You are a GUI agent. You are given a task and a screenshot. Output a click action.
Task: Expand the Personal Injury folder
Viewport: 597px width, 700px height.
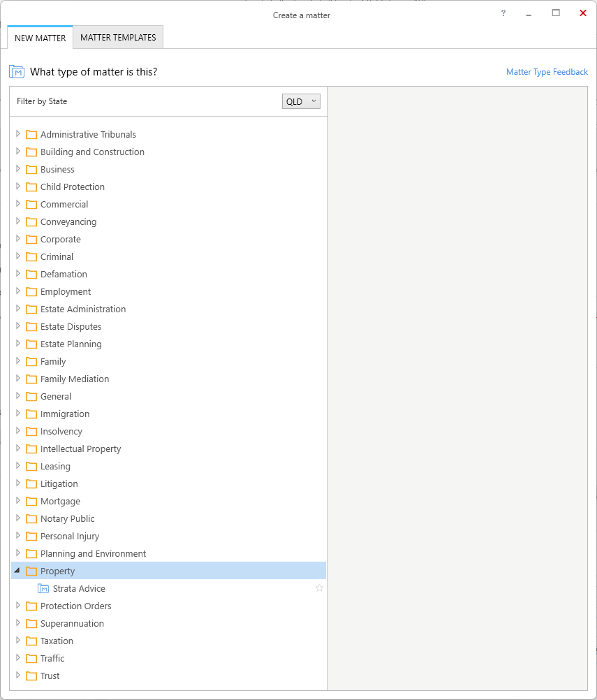(x=18, y=535)
